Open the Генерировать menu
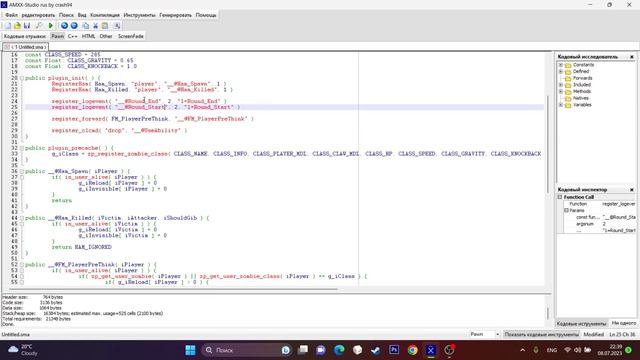Image resolution: width=640 pixels, height=360 pixels. point(176,15)
